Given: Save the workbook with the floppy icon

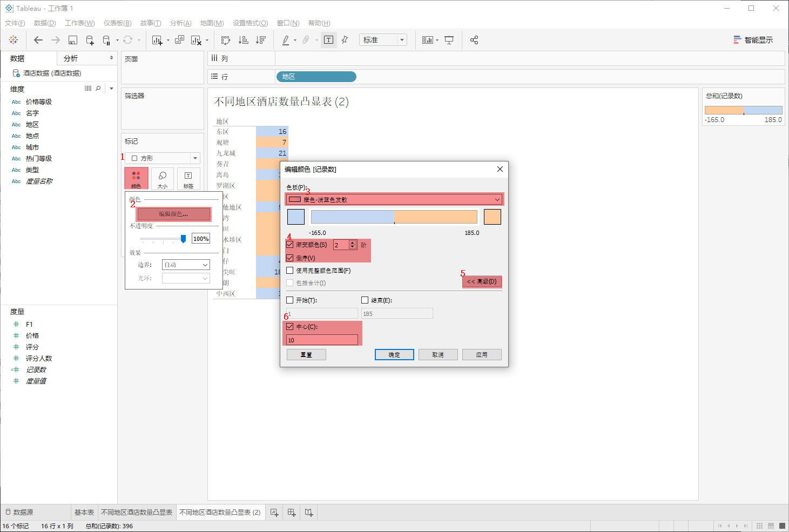Looking at the screenshot, I should tap(73, 40).
